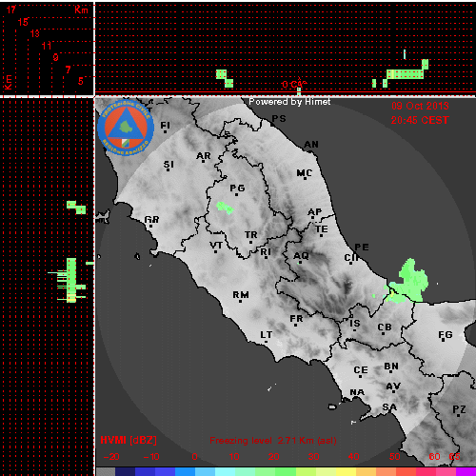Click the PZ city label on map
The width and height of the screenshot is (476, 476).
coord(459,409)
